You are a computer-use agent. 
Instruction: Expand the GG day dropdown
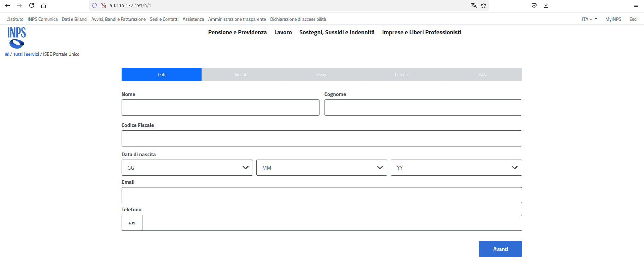pos(187,168)
